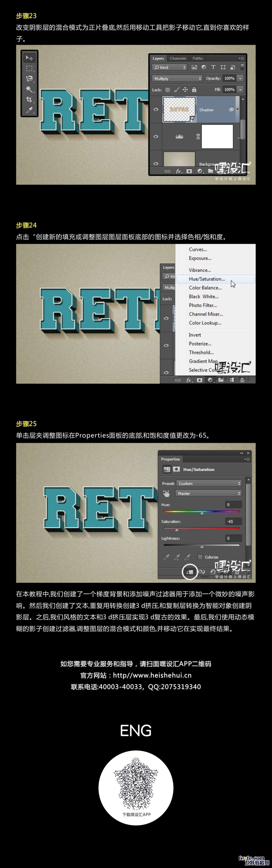Open the Master channel dropdown
This screenshot has width=272, height=868.
(x=209, y=493)
